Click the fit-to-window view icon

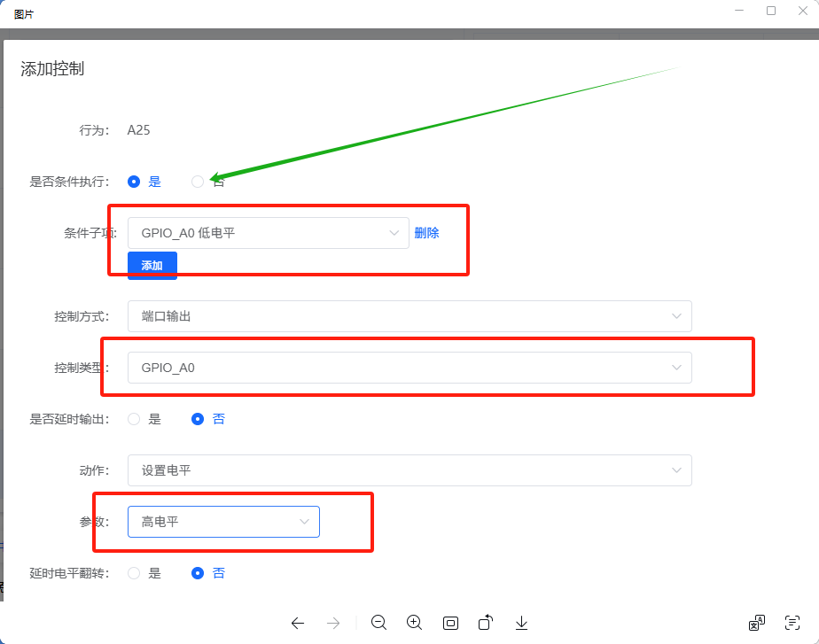pyautogui.click(x=450, y=623)
